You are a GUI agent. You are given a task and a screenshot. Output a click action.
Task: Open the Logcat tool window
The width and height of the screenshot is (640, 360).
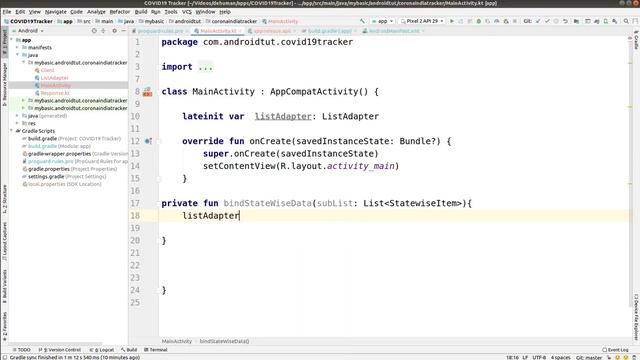click(102, 350)
